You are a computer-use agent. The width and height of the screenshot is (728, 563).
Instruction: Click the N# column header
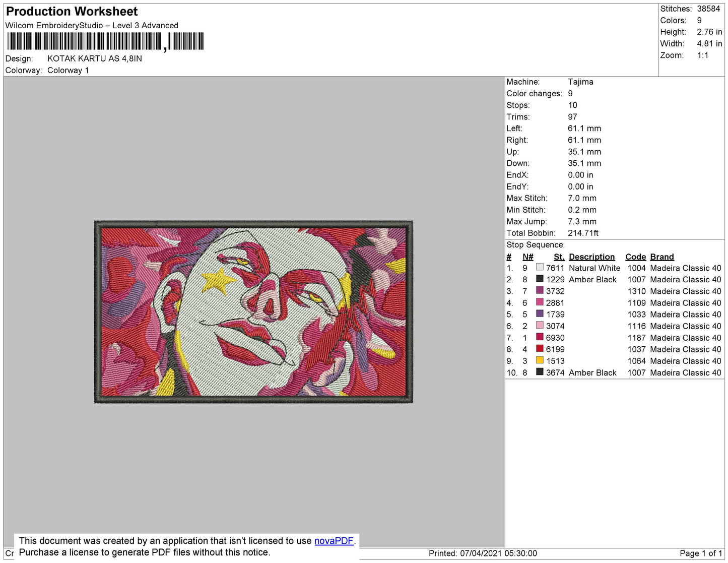(527, 257)
